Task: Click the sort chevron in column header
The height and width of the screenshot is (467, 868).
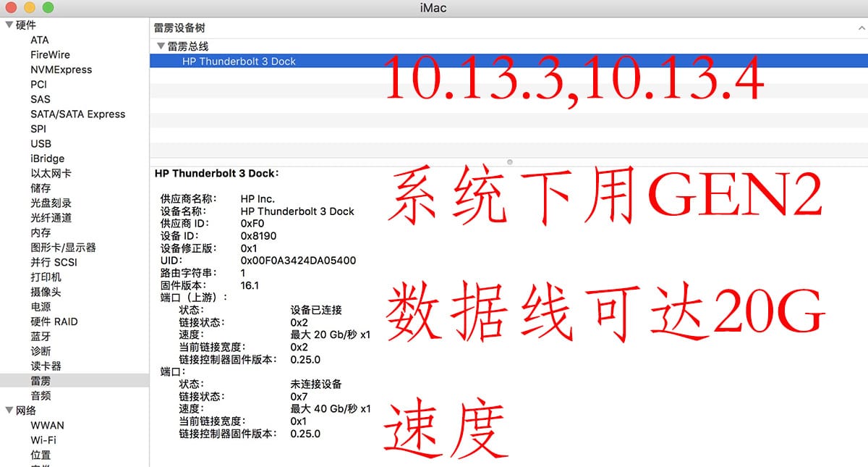Action: 861,28
